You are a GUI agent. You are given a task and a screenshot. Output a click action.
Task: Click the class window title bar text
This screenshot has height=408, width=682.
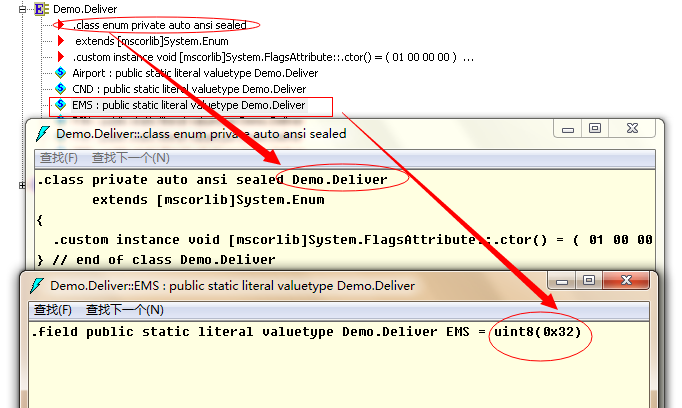tap(201, 134)
